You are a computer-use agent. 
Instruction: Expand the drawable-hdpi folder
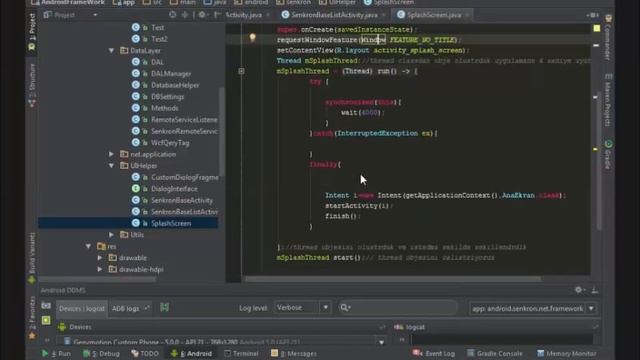pos(100,269)
